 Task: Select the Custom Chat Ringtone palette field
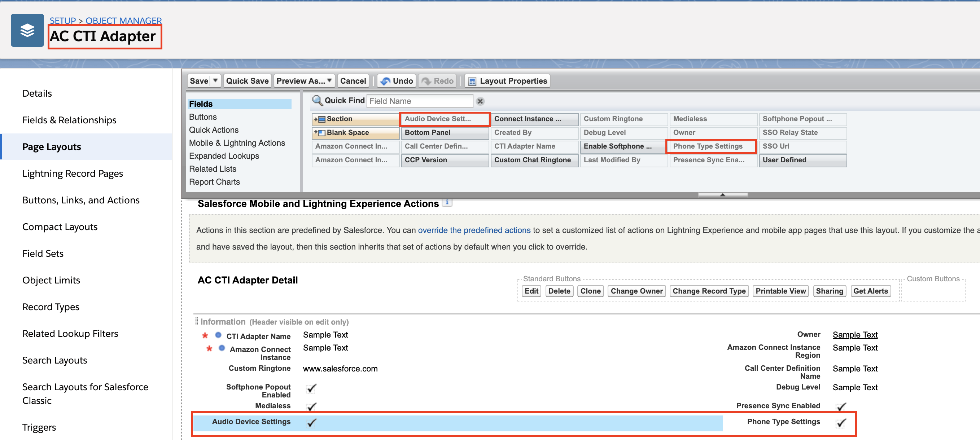(534, 160)
